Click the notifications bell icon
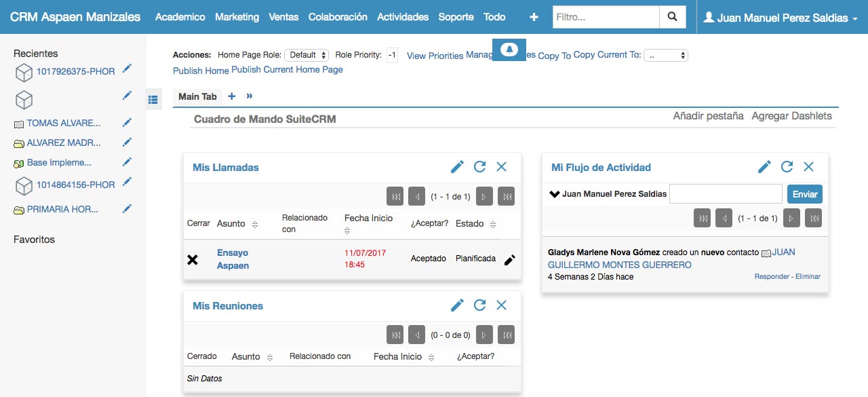 pos(509,50)
